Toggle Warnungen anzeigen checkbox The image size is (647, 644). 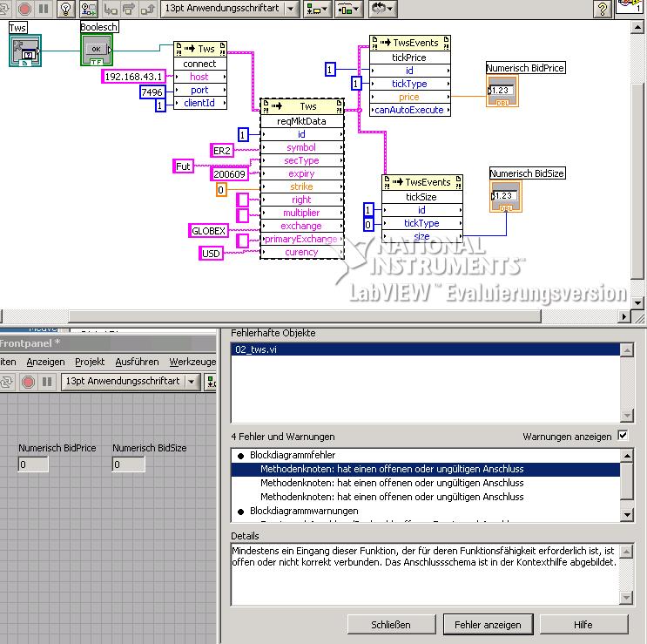pos(623,436)
